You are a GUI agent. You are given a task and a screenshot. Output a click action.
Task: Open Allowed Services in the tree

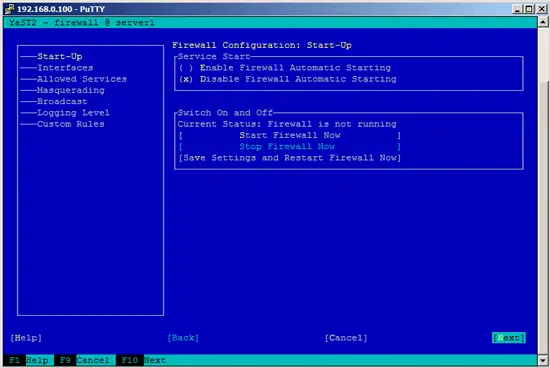pos(82,79)
